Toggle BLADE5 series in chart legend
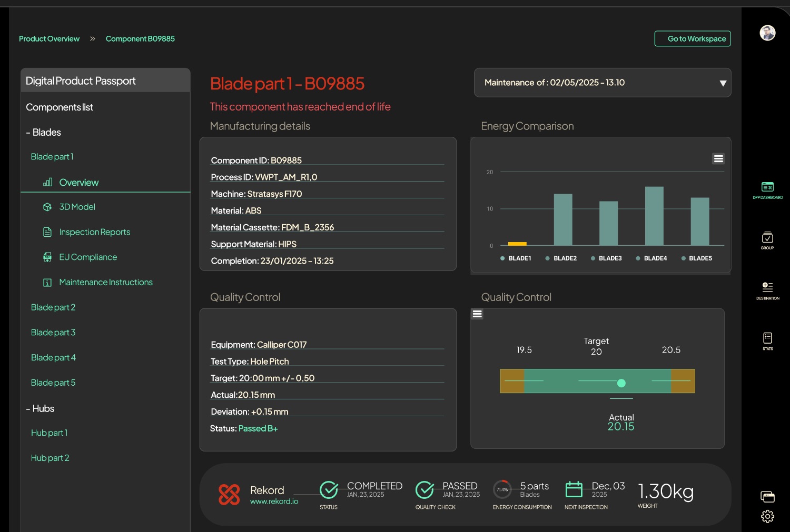 [x=697, y=258]
